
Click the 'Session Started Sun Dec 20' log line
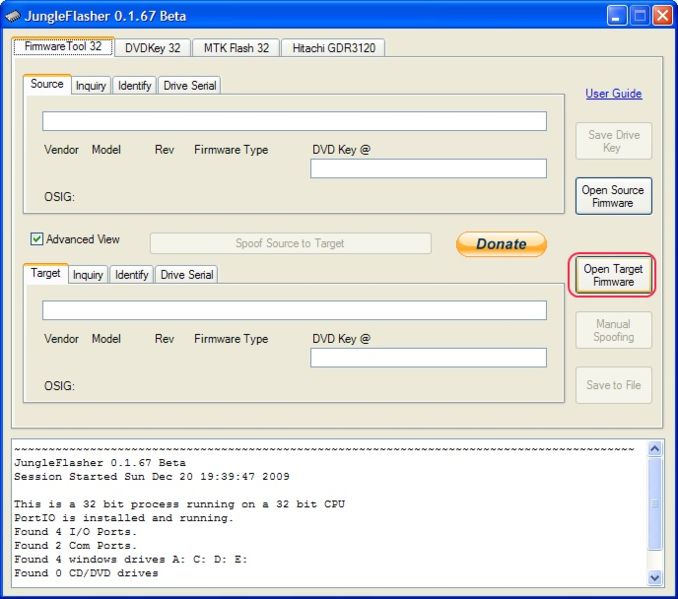tap(152, 477)
